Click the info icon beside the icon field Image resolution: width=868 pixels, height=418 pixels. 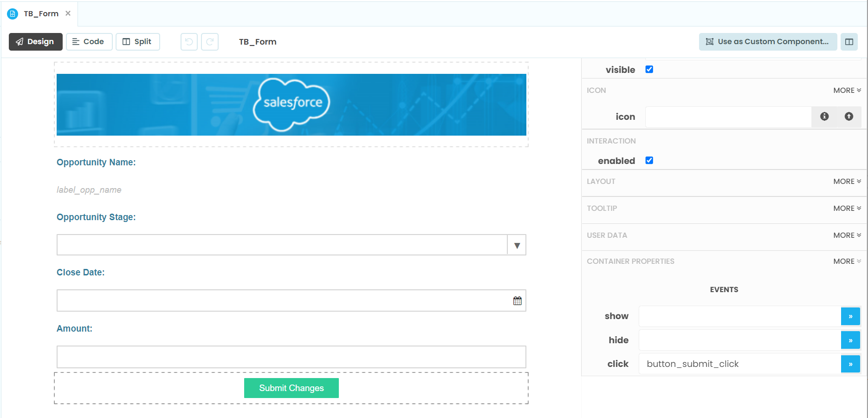[x=824, y=117]
